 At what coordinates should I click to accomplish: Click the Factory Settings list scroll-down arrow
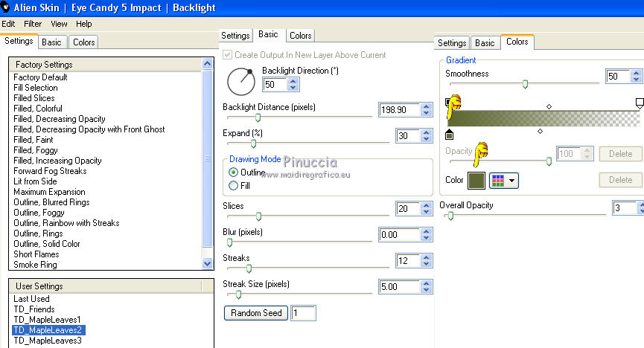(x=208, y=263)
